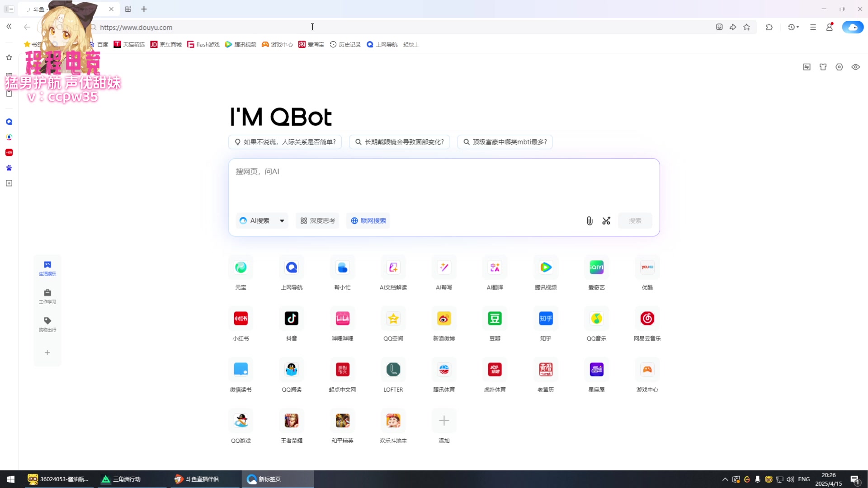
Task: Open the browser hamburger menu
Action: 813,27
